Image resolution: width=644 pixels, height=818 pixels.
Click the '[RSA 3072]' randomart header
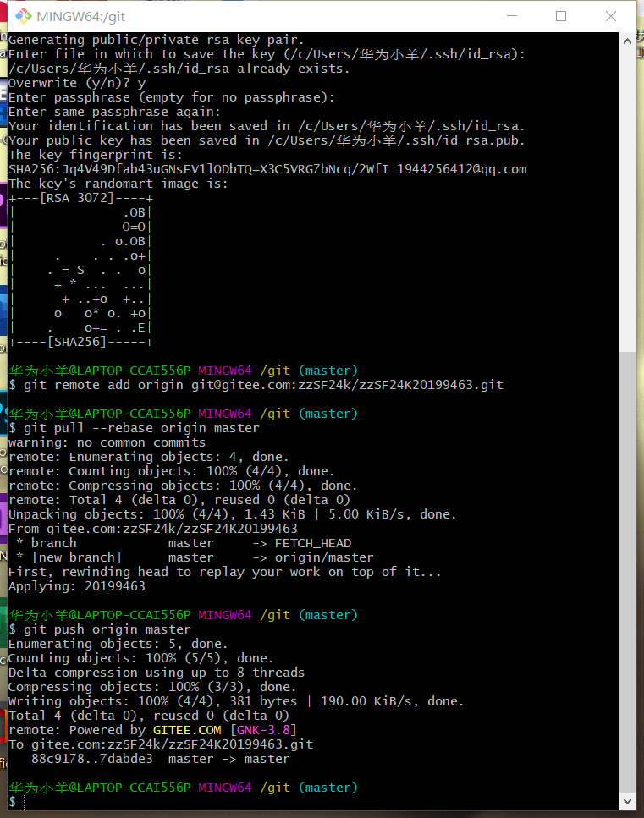(77, 198)
